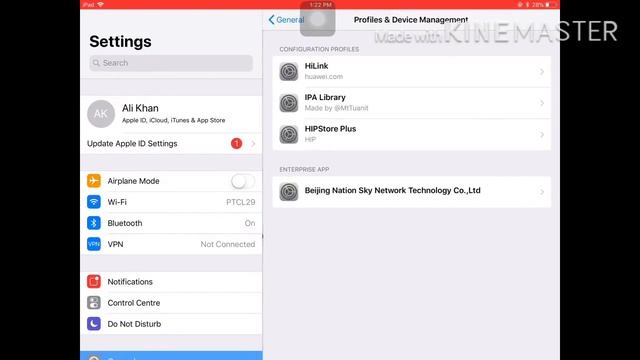Viewport: 640px width, 360px height.
Task: Tap the magnifier icon in Search field
Action: 96,63
